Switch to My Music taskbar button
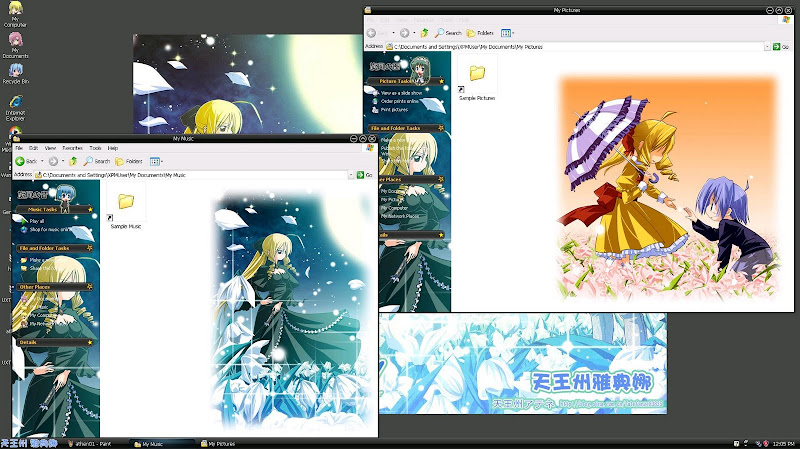Viewport: 800px width, 449px height. pos(162,444)
